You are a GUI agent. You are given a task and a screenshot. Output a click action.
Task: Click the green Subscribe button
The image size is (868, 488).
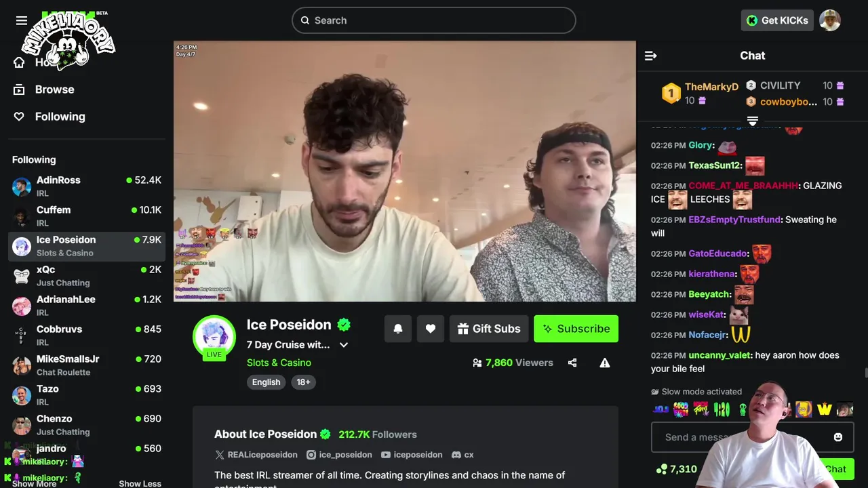(576, 329)
